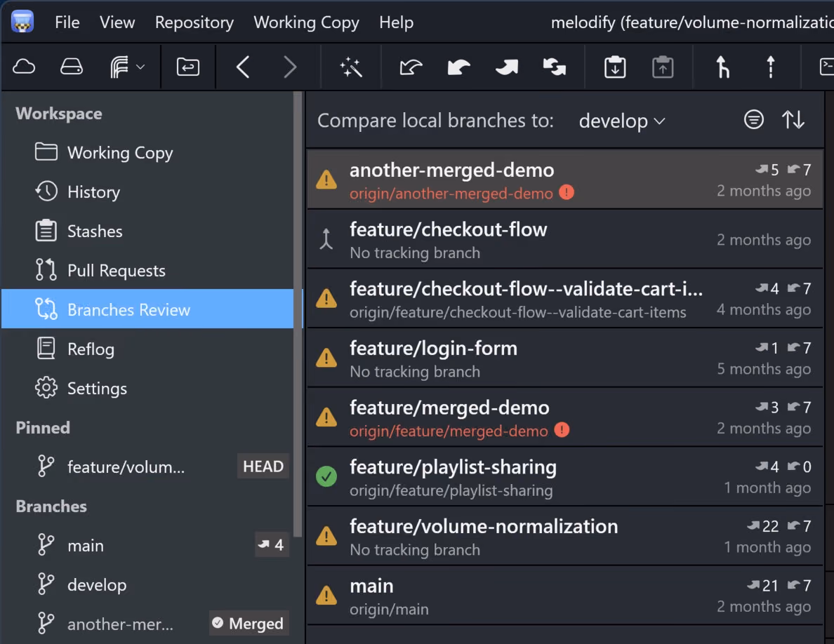Image resolution: width=834 pixels, height=644 pixels.
Task: Select Working Copy in the sidebar
Action: pyautogui.click(x=147, y=152)
